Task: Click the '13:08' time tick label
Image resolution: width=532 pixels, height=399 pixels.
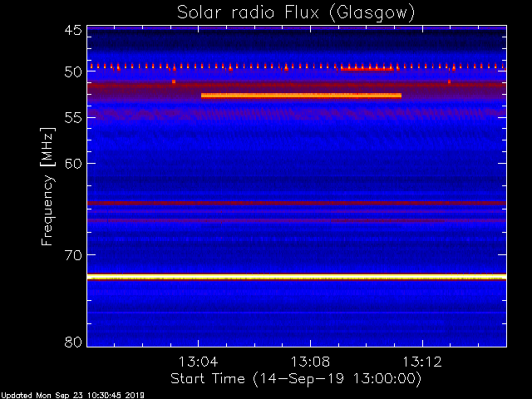Action: (310, 362)
